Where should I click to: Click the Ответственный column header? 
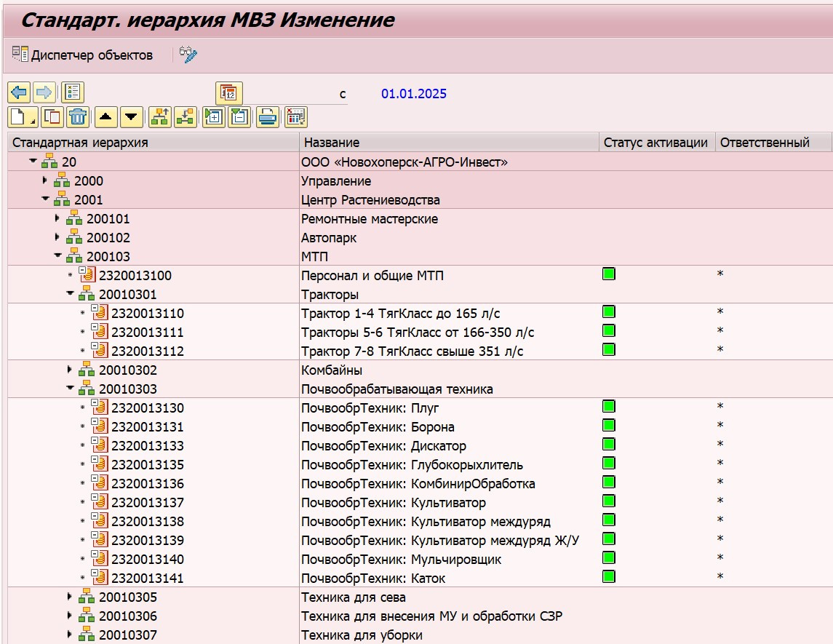764,143
